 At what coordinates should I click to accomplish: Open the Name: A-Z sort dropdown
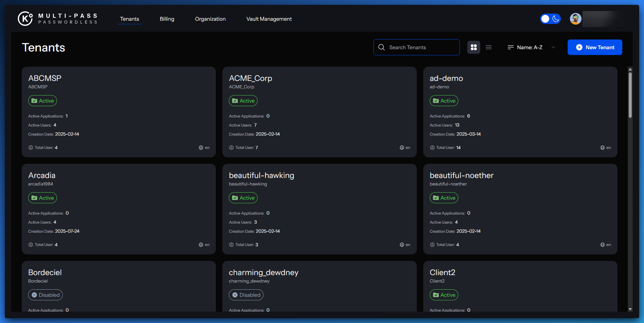pos(530,47)
